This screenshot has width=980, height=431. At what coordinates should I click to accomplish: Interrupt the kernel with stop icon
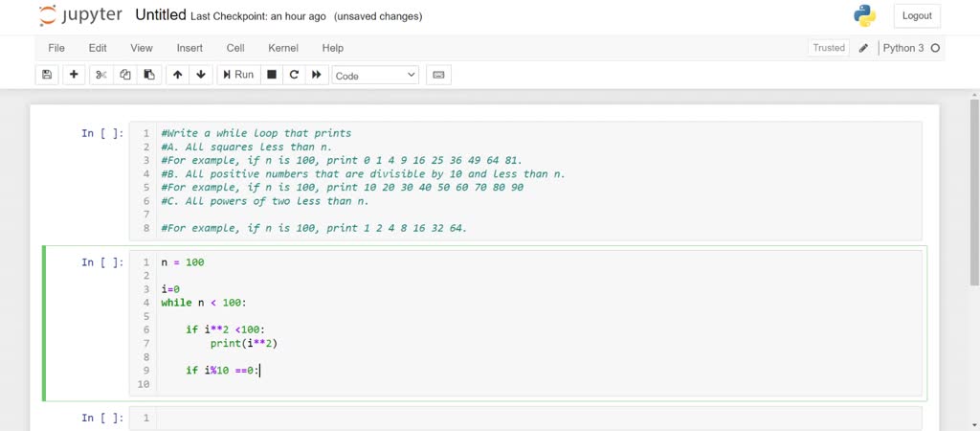pos(272,75)
